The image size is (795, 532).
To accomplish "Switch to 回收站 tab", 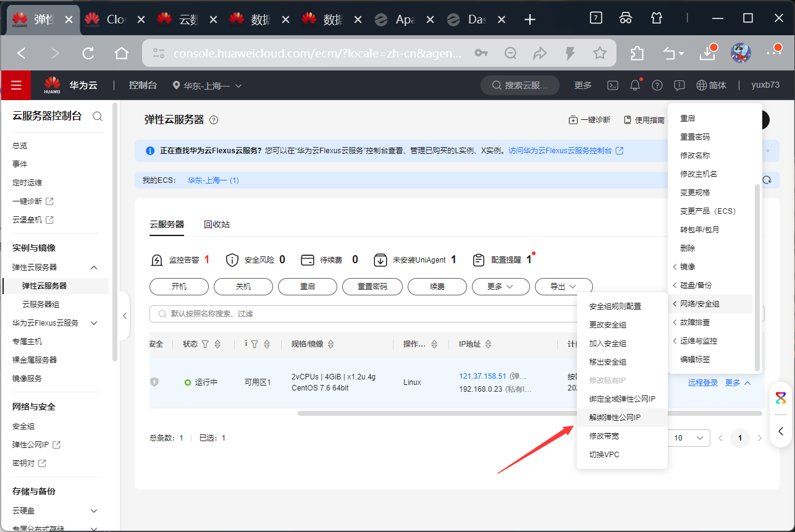I will click(217, 224).
